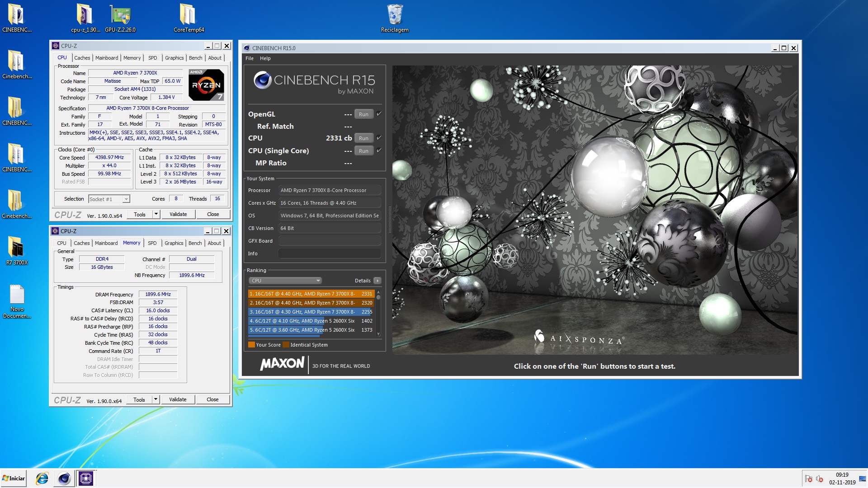Screen dimensions: 868x488
Task: Select ranking entry 3 at 4.30 GHz
Action: [x=311, y=312]
